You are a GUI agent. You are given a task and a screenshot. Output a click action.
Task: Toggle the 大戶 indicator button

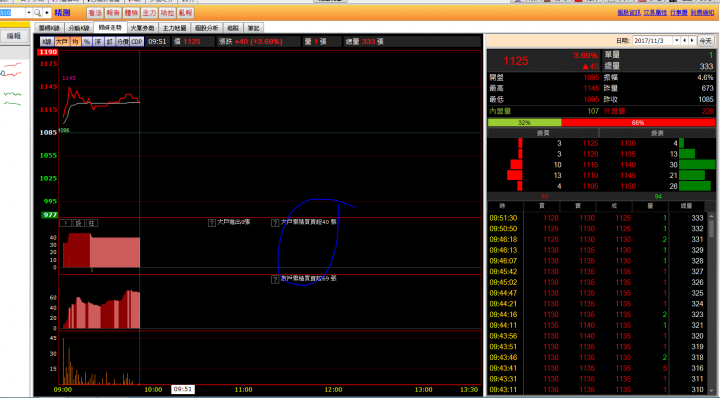(62, 42)
